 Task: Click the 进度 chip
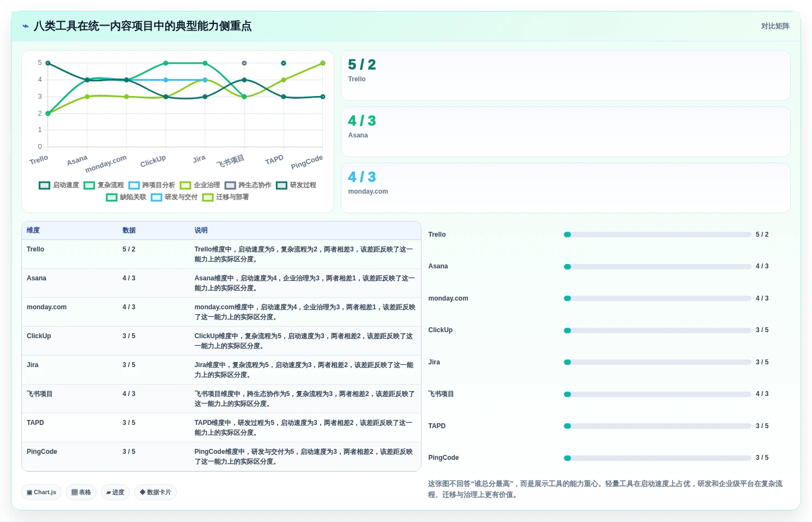pyautogui.click(x=115, y=492)
